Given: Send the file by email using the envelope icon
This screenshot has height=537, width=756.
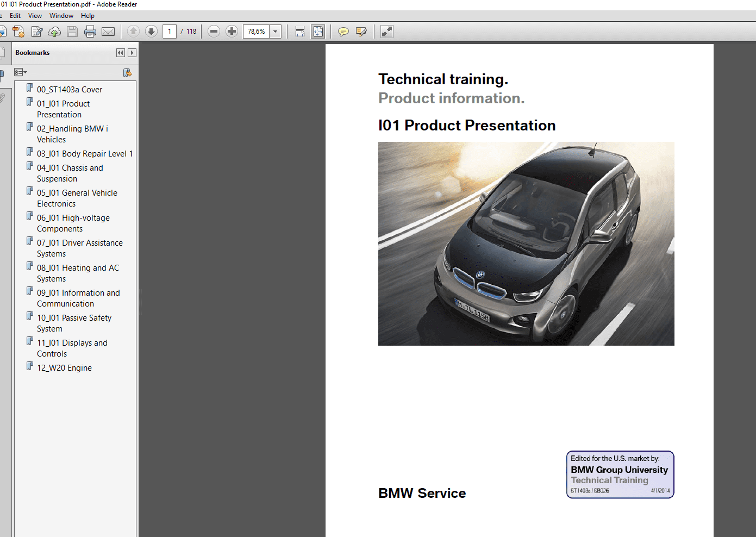Looking at the screenshot, I should click(108, 32).
